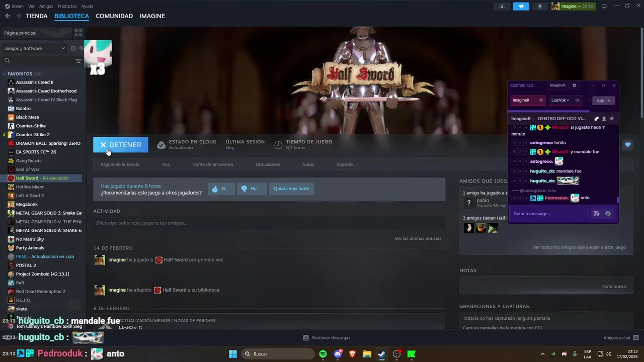Image resolution: width=644 pixels, height=362 pixels.
Task: Click Nota nueva button
Action: pyautogui.click(x=614, y=287)
